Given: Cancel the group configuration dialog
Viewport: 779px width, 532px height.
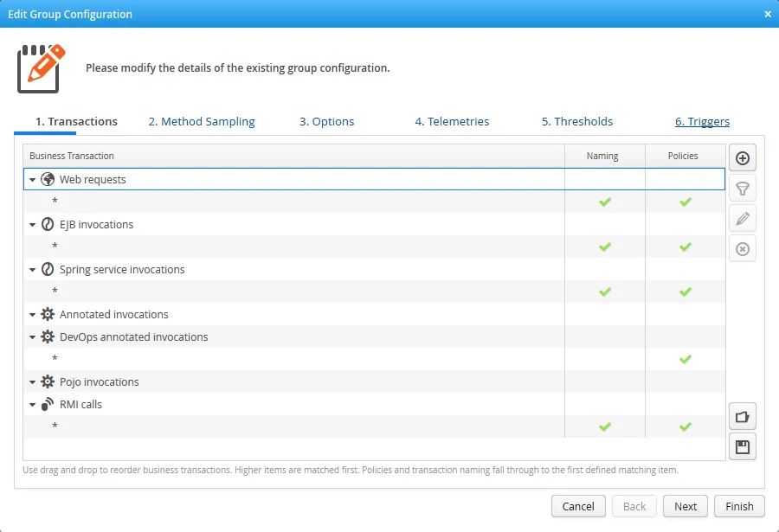Looking at the screenshot, I should tap(578, 506).
